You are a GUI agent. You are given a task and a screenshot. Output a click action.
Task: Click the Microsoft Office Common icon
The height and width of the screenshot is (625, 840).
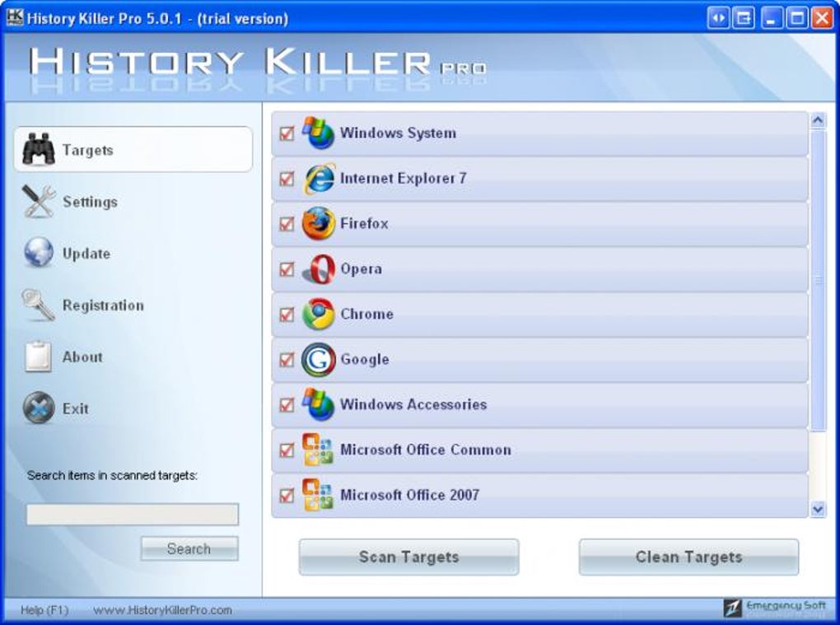(318, 450)
